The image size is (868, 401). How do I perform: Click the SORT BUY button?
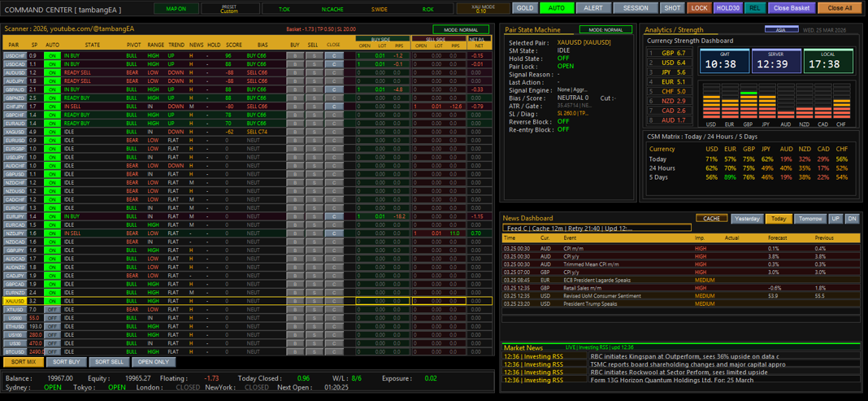point(67,362)
